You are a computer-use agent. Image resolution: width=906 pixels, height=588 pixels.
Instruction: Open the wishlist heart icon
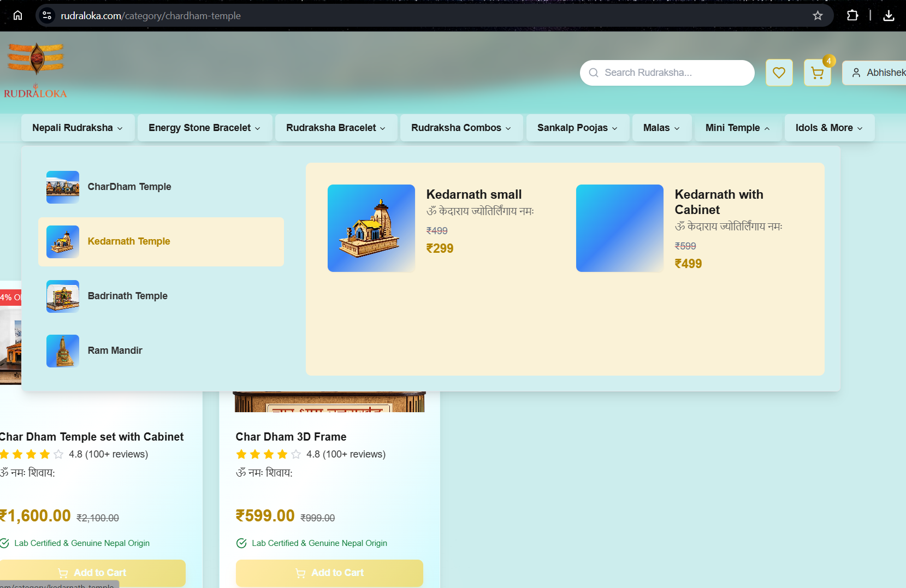click(x=779, y=73)
